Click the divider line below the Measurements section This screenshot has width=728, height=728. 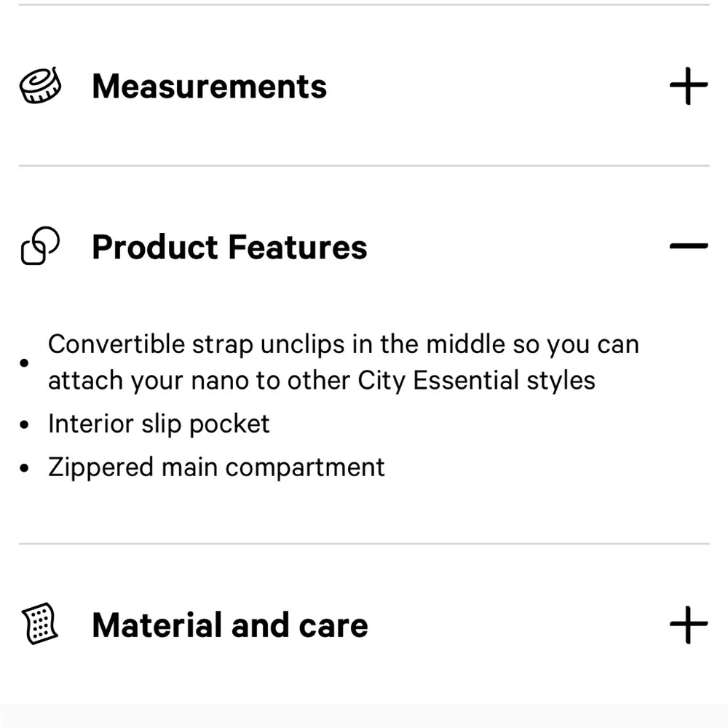coord(364,166)
